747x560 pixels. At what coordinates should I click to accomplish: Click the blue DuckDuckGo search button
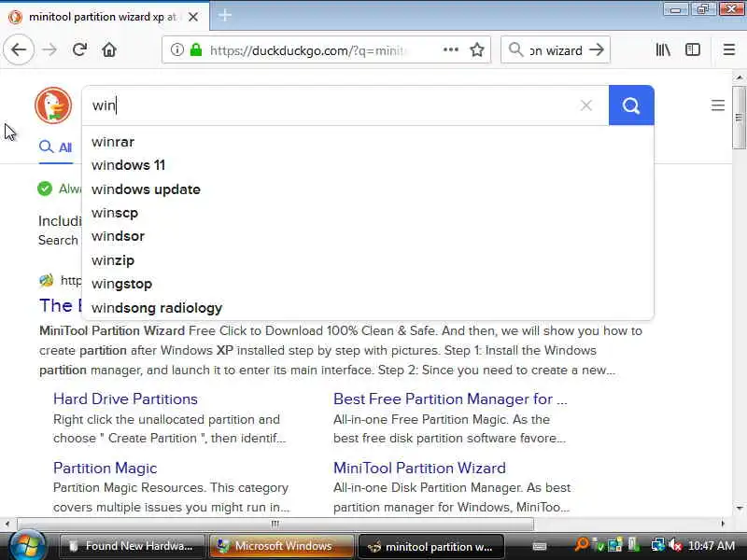[631, 105]
